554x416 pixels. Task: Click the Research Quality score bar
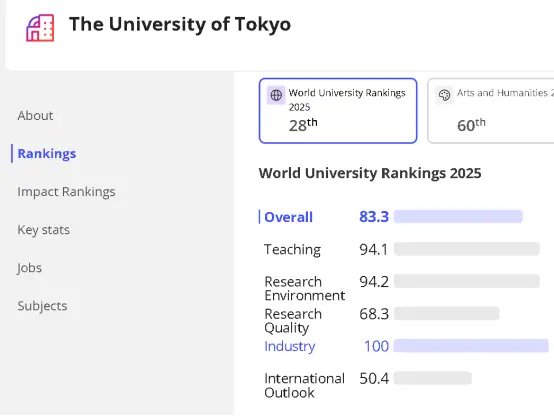pyautogui.click(x=447, y=314)
